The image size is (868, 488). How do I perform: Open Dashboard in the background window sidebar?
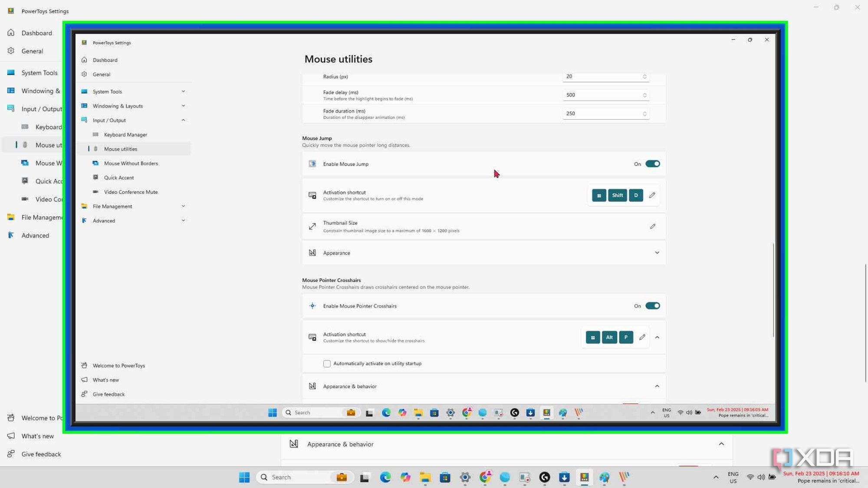pyautogui.click(x=36, y=33)
